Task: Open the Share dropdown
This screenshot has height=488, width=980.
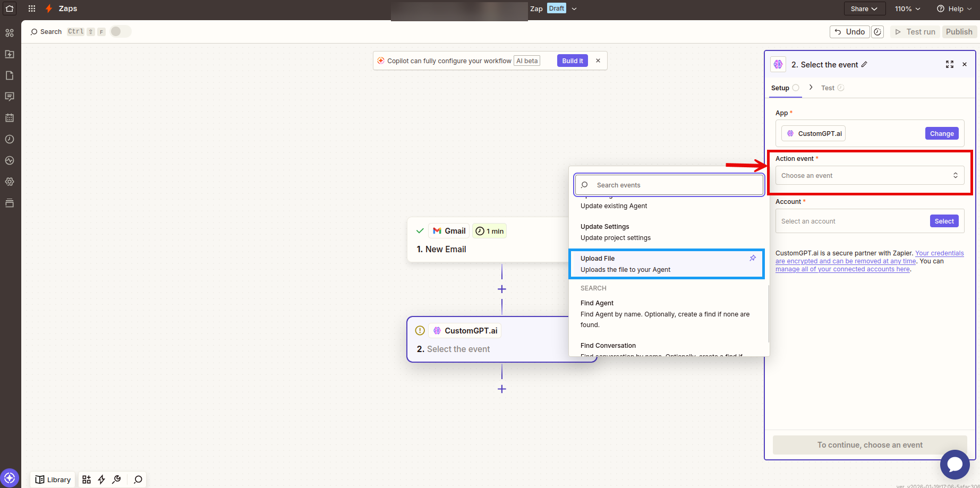Action: click(x=864, y=8)
